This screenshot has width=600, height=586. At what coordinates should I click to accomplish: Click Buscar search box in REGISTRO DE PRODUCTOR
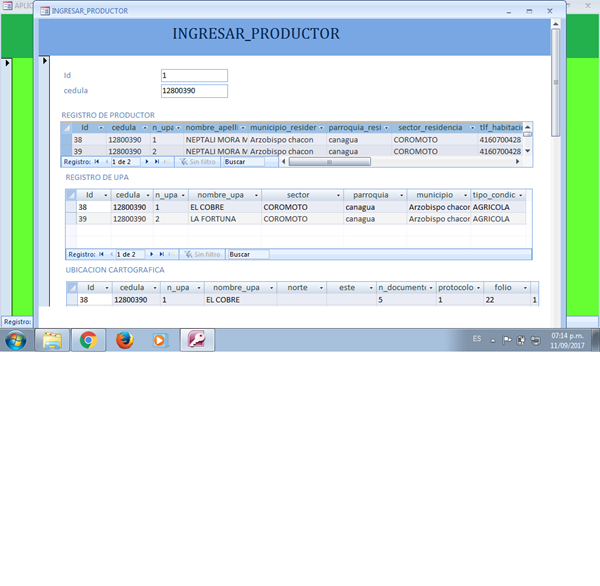click(243, 162)
